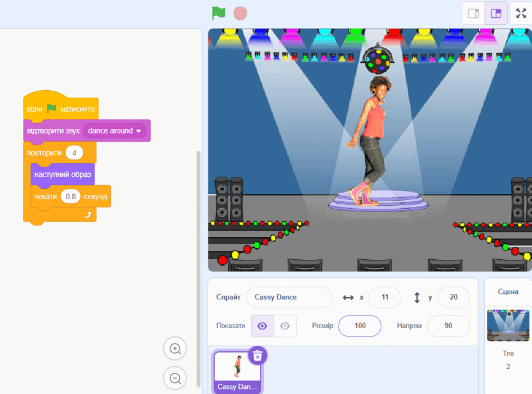Click the 'Тло' backdrops label
This screenshot has height=394, width=532.
508,353
